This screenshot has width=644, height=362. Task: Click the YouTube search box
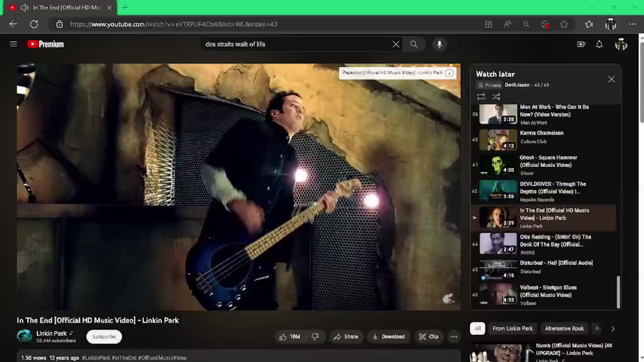click(x=297, y=44)
